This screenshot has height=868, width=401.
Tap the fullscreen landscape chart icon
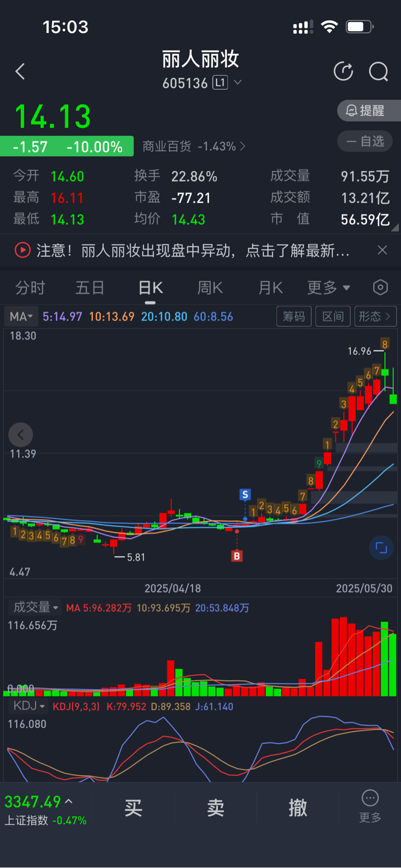(x=381, y=548)
